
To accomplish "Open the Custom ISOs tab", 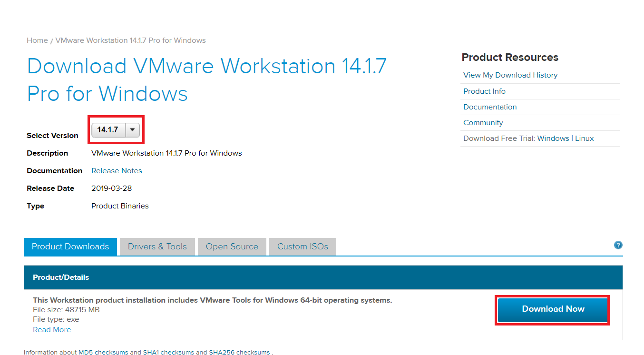I will [x=302, y=247].
